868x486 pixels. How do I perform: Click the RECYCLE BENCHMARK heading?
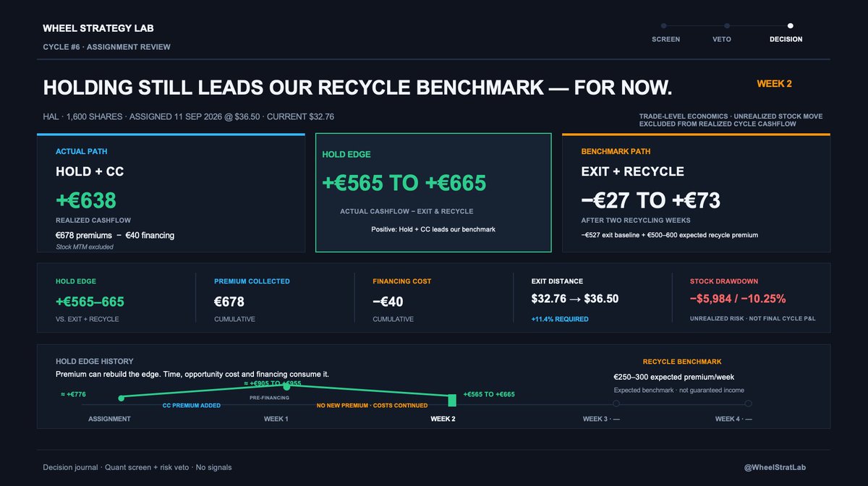(x=682, y=362)
